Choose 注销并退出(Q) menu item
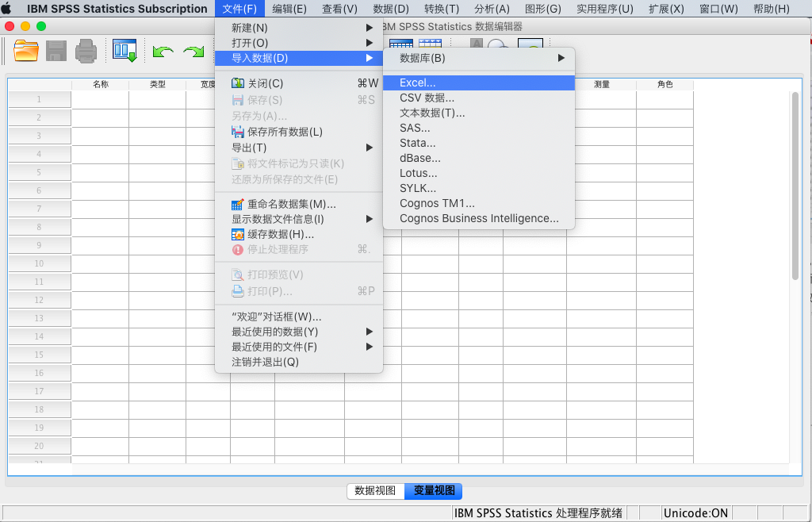Image resolution: width=812 pixels, height=522 pixels. click(299, 362)
